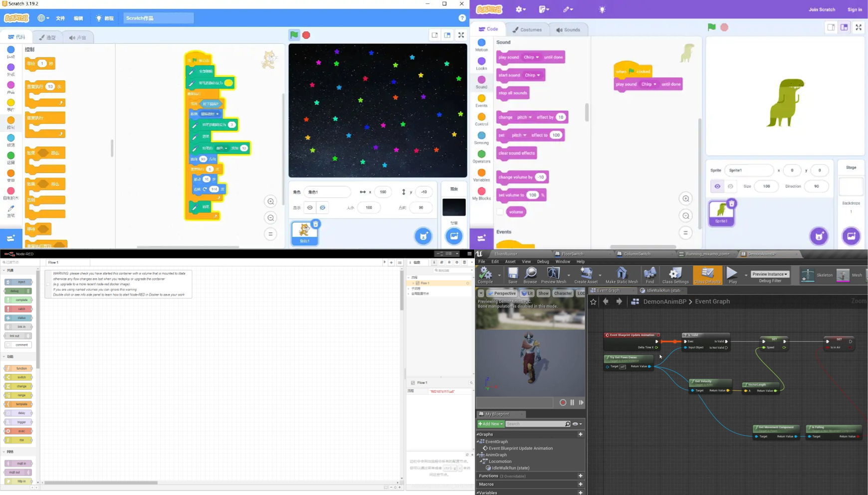Open the Node-RED deploy dropdown arrow
Screen dimensions: 868x495
457,253
